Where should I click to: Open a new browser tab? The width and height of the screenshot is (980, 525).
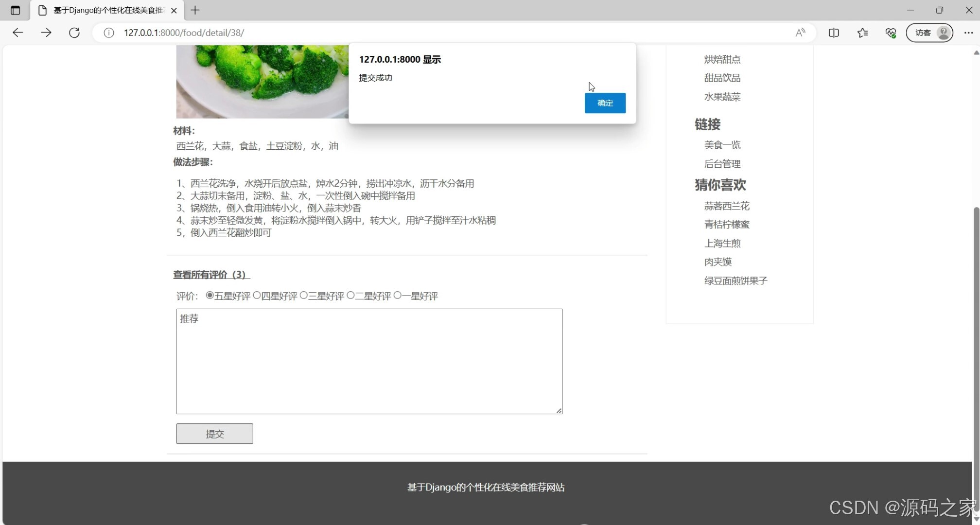[x=195, y=10]
